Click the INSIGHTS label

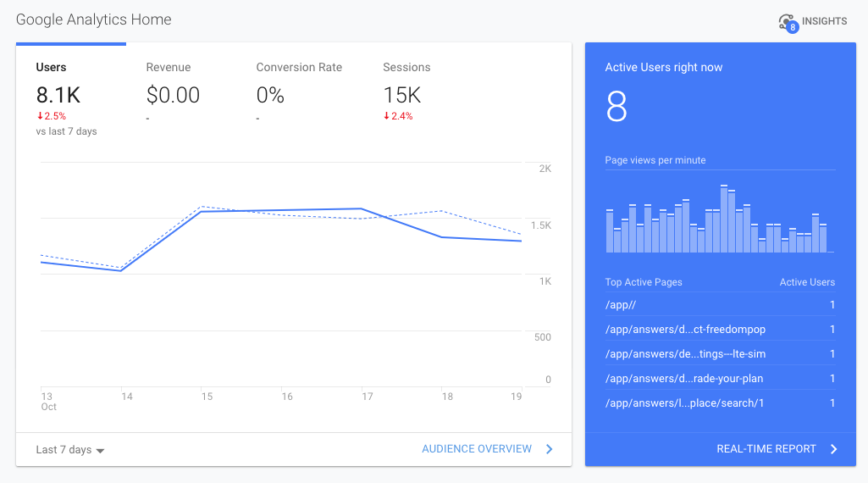pyautogui.click(x=824, y=21)
